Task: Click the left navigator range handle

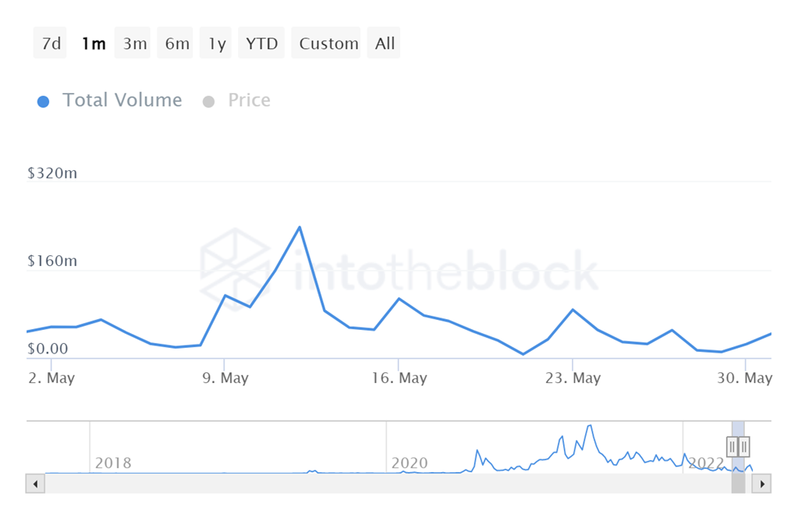Action: tap(733, 447)
